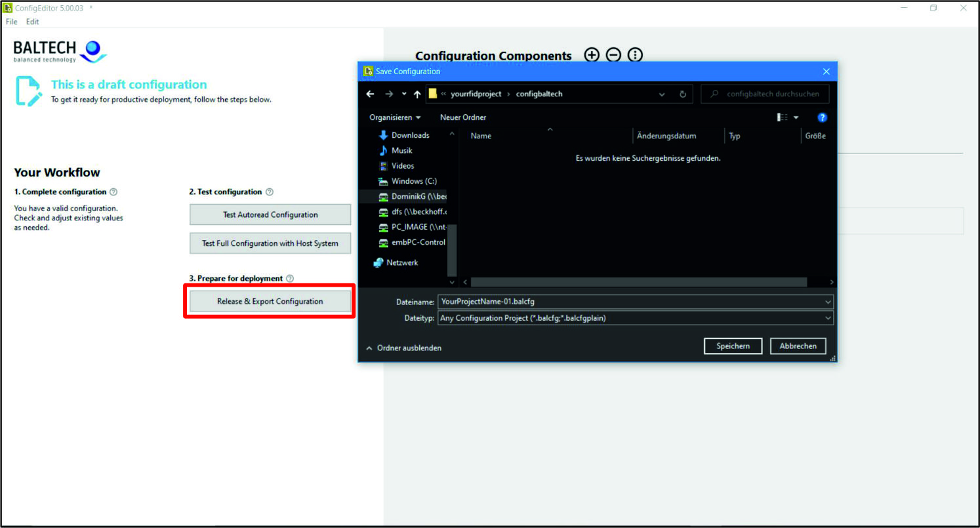Select the embPC-Control drive
The image size is (980, 528).
[x=412, y=242]
